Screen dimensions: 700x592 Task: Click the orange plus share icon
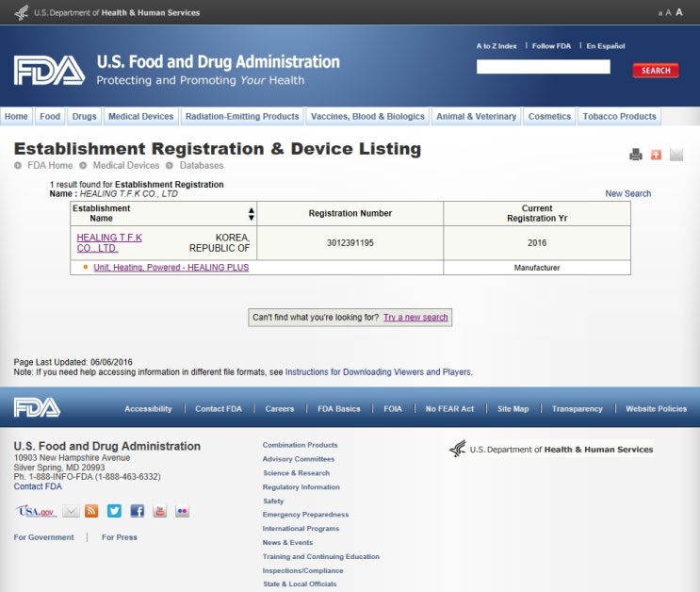[x=656, y=155]
